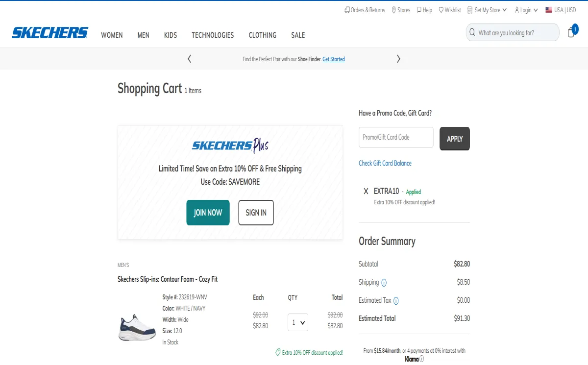Open the shopping bag cart icon
The image size is (588, 365).
coord(570,31)
